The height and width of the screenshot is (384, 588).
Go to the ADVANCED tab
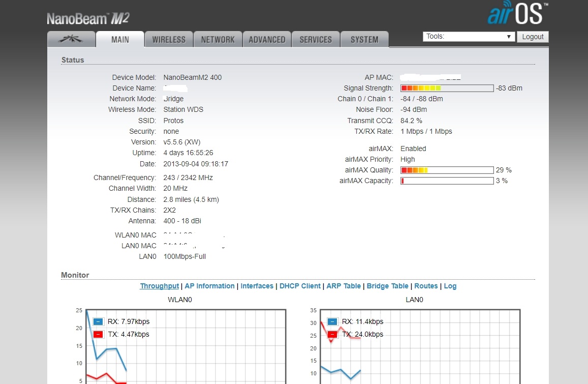[267, 39]
